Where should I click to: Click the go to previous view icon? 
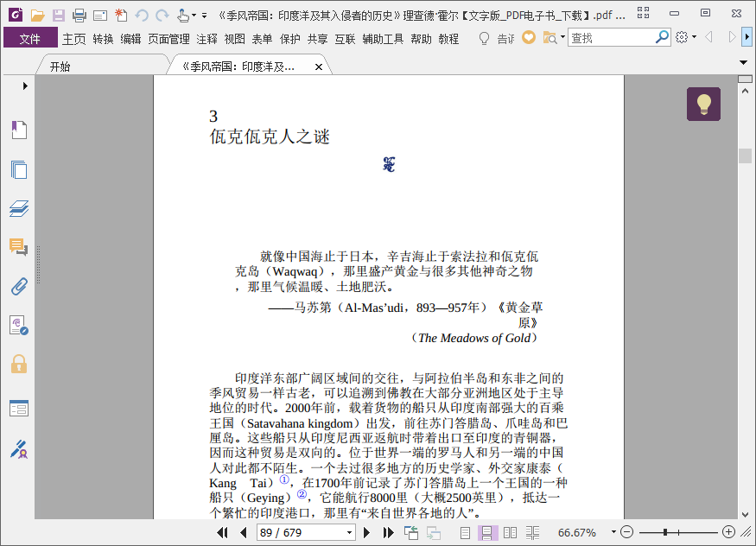coord(411,532)
